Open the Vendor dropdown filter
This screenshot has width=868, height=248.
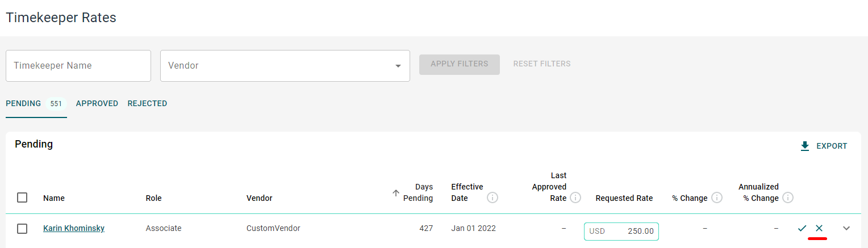[x=285, y=66]
